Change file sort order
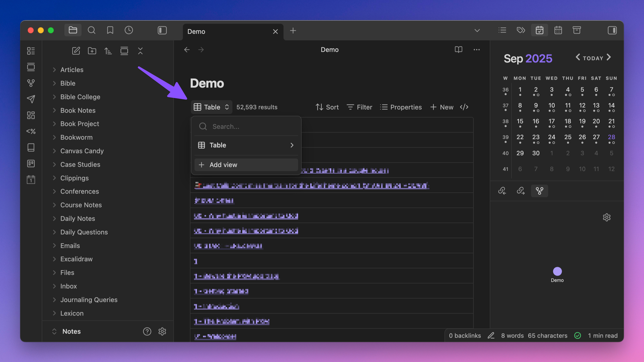 coord(108,51)
